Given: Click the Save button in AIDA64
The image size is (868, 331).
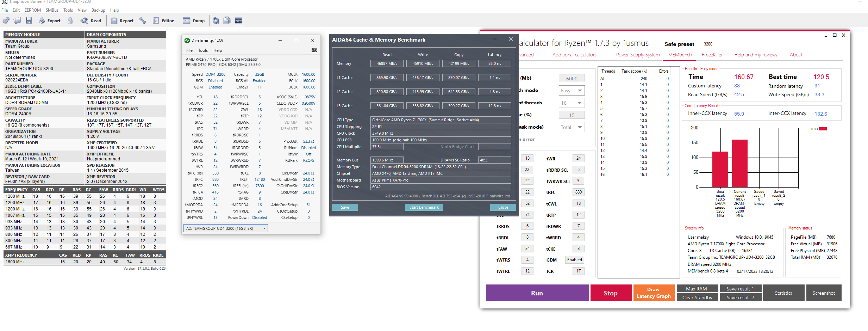Looking at the screenshot, I should (x=345, y=208).
